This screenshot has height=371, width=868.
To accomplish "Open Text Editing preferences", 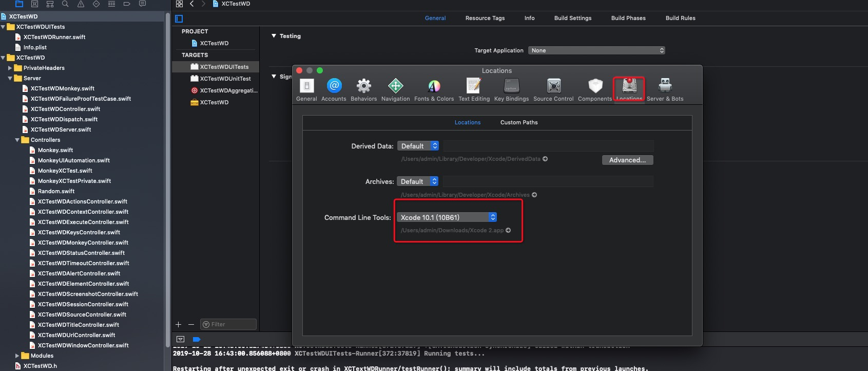I will [474, 86].
